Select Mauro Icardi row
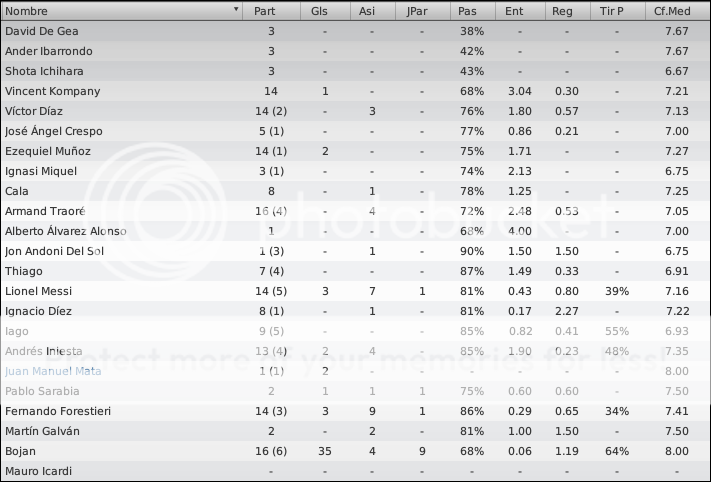 coord(356,471)
